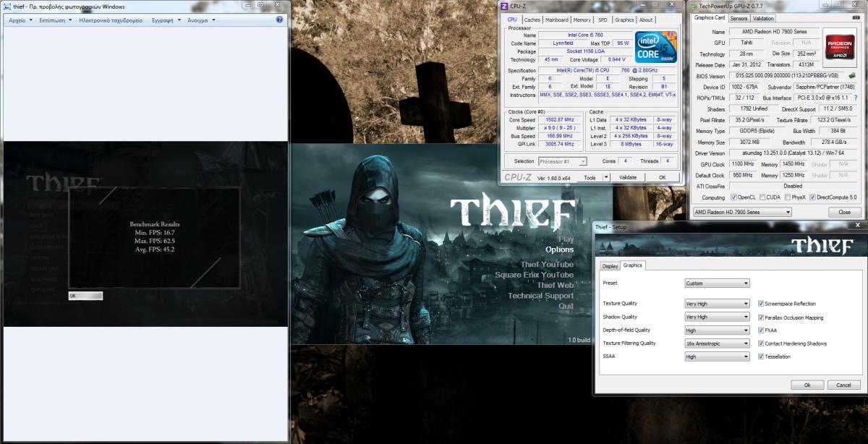Screen dimensions: 868x444
Task: Switch to the Display tab in Thief Setup
Action: pos(610,265)
